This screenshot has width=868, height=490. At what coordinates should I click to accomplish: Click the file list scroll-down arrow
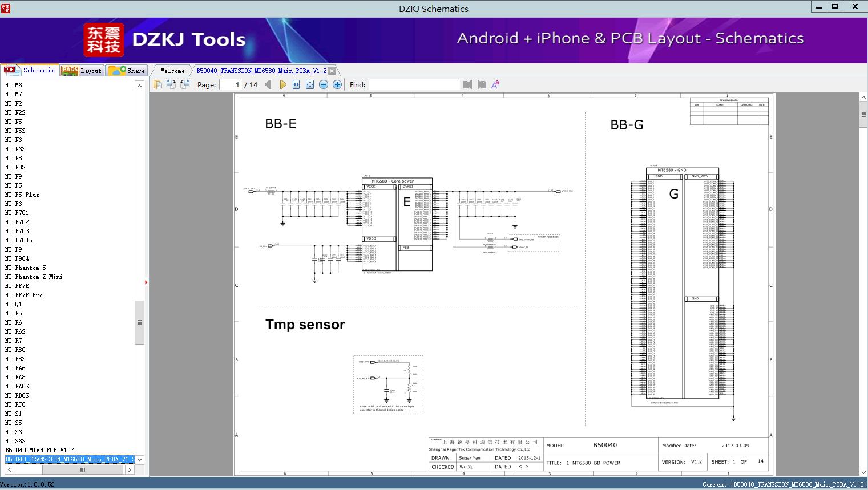[x=139, y=460]
